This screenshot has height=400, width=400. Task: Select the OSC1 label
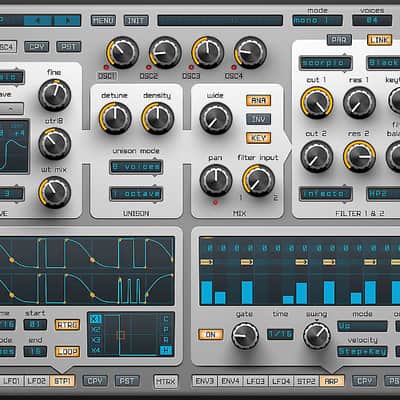click(x=107, y=76)
